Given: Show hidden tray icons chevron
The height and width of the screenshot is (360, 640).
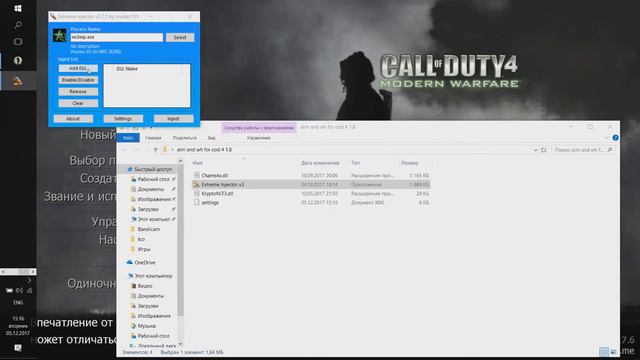Looking at the screenshot, I should tap(29, 281).
